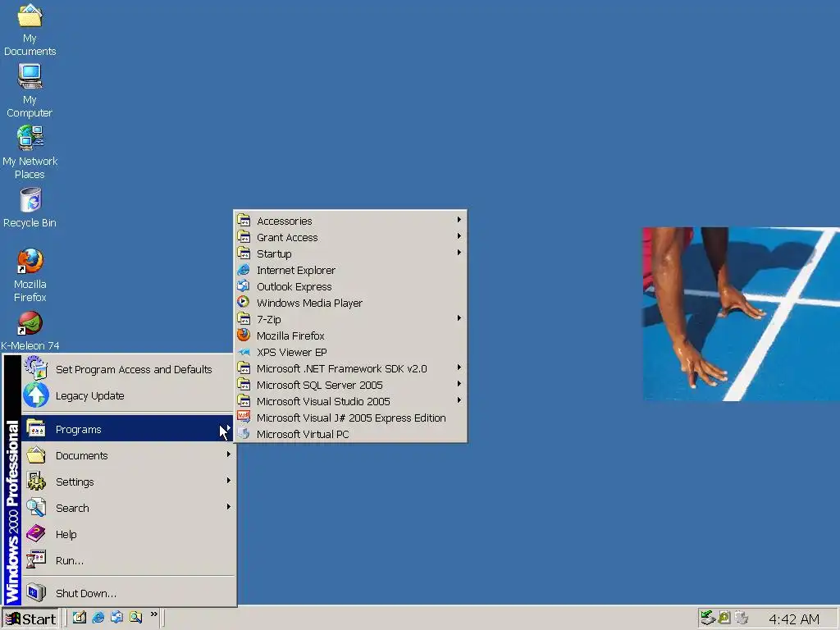
Task: Select Search in the Start menu
Action: [x=127, y=507]
